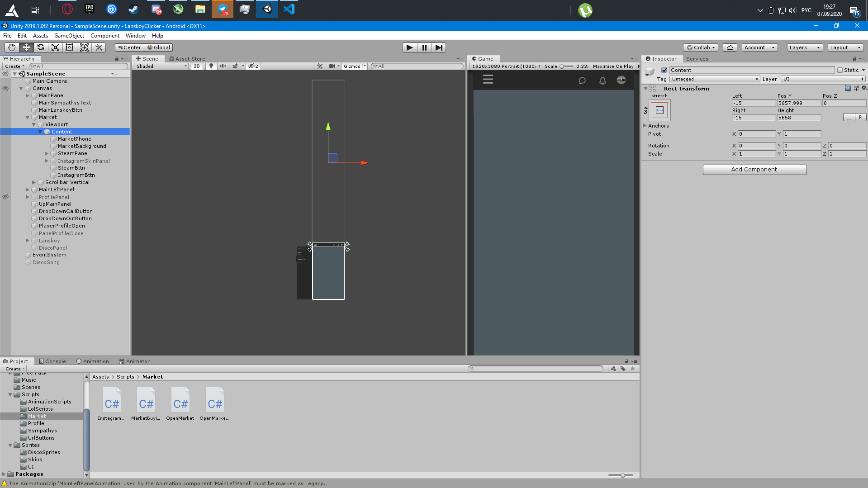The height and width of the screenshot is (488, 868).
Task: Toggle Center pivot mode
Action: coord(130,47)
